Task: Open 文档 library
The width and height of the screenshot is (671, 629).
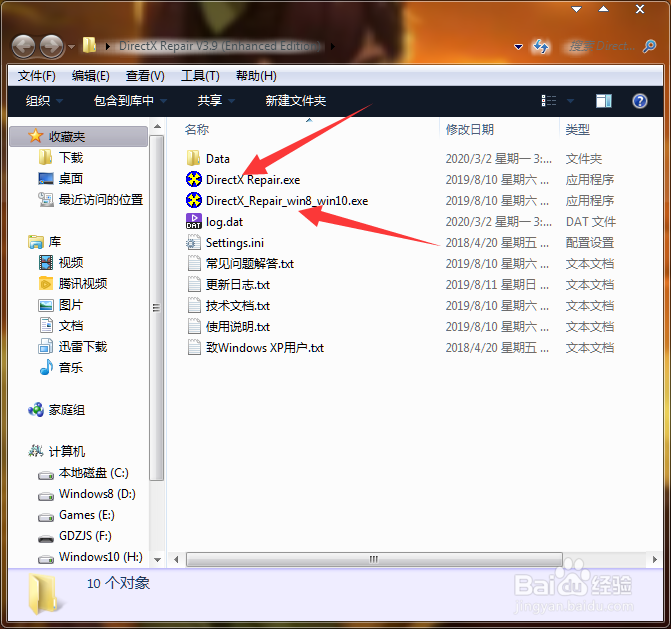Action: pos(71,326)
